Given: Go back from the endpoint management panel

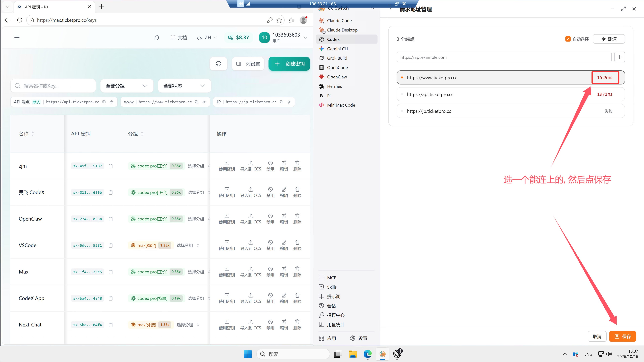Looking at the screenshot, I should click(x=391, y=9).
